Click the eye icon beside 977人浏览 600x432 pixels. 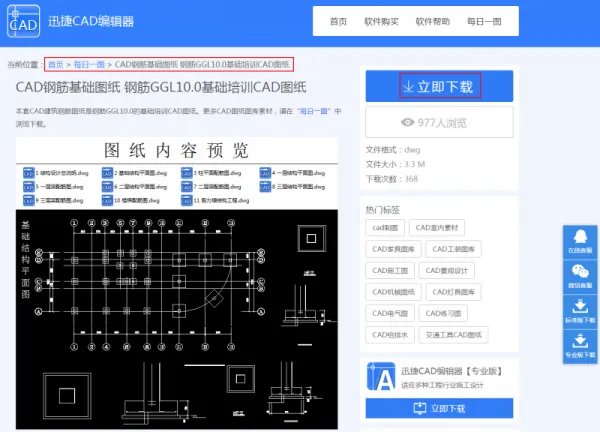point(408,122)
